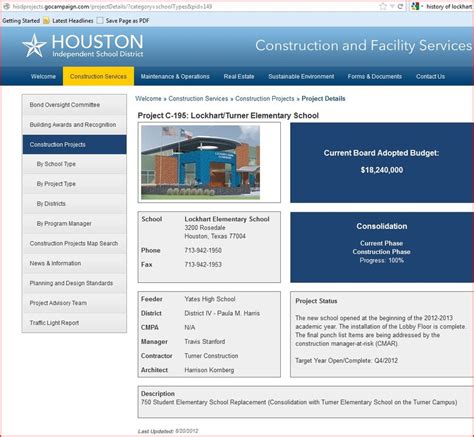
Task: Open the Construction Services tab
Action: [x=98, y=76]
